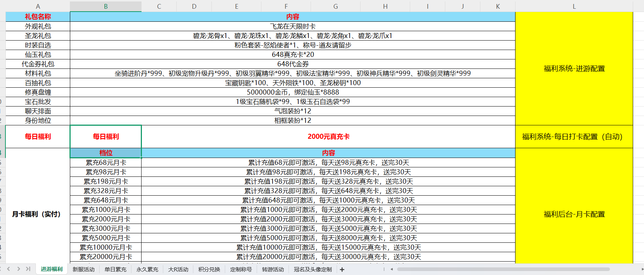This screenshot has width=644, height=275.
Task: Click the horizontal scrollbar thumb
Action: tap(503, 269)
